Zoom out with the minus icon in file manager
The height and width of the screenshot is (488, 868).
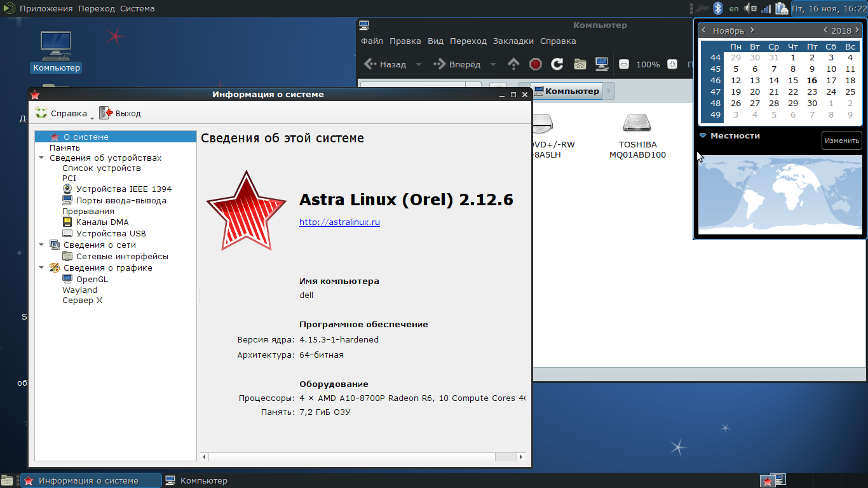[x=624, y=64]
